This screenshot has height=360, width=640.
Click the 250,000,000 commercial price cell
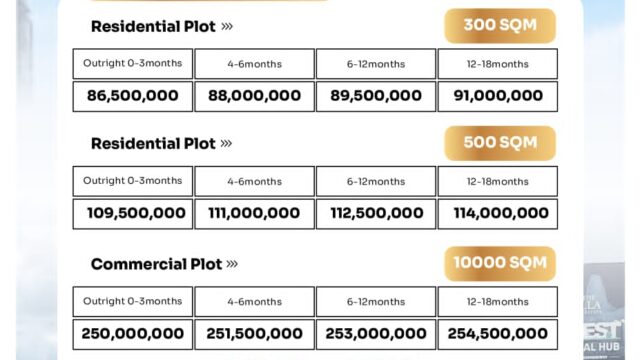pyautogui.click(x=133, y=334)
